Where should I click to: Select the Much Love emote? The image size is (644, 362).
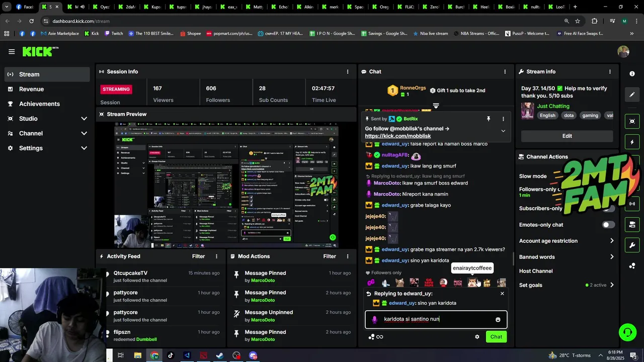(457, 283)
